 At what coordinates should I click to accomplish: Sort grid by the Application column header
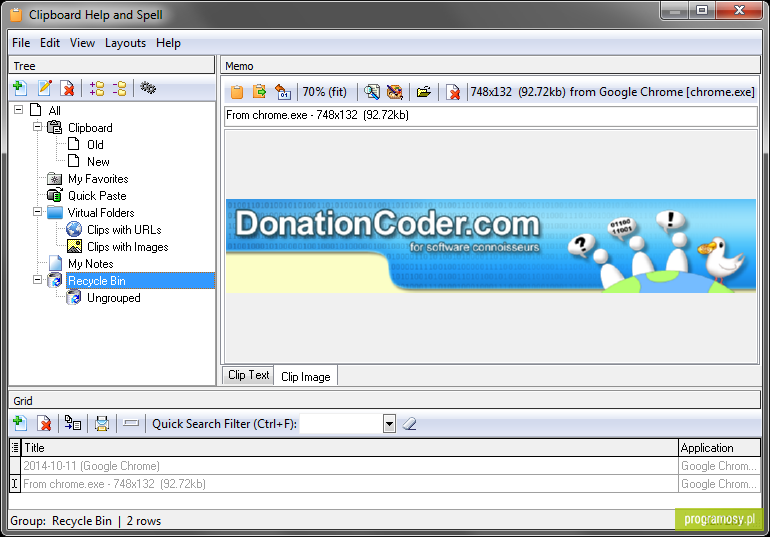tap(719, 448)
